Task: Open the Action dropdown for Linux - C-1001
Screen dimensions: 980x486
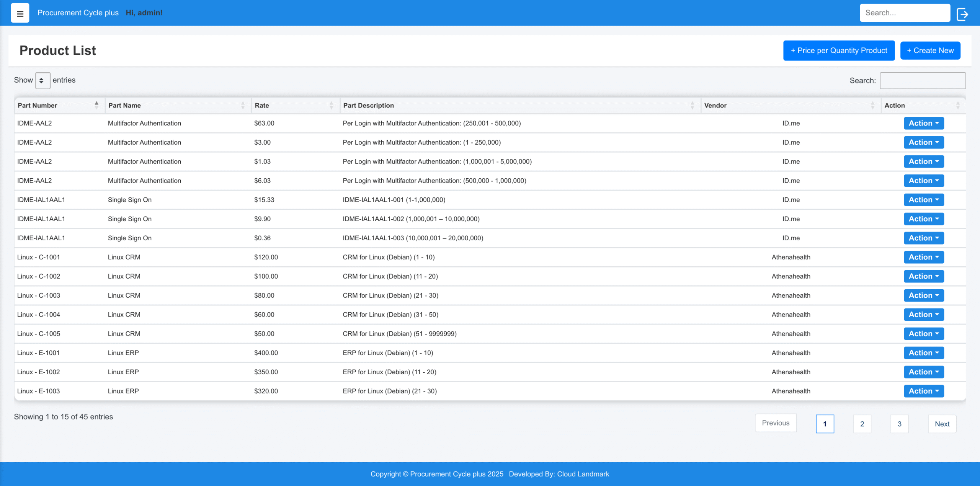Action: coord(923,257)
